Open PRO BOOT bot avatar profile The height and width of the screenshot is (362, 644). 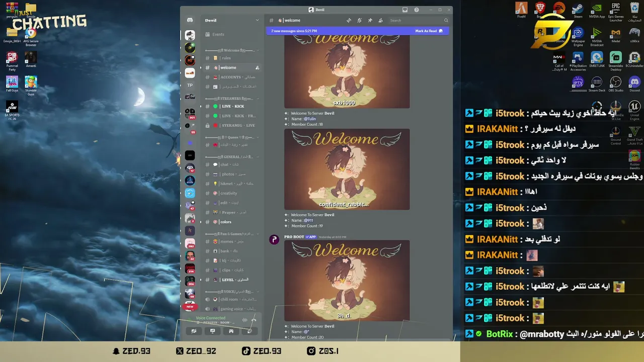click(274, 240)
